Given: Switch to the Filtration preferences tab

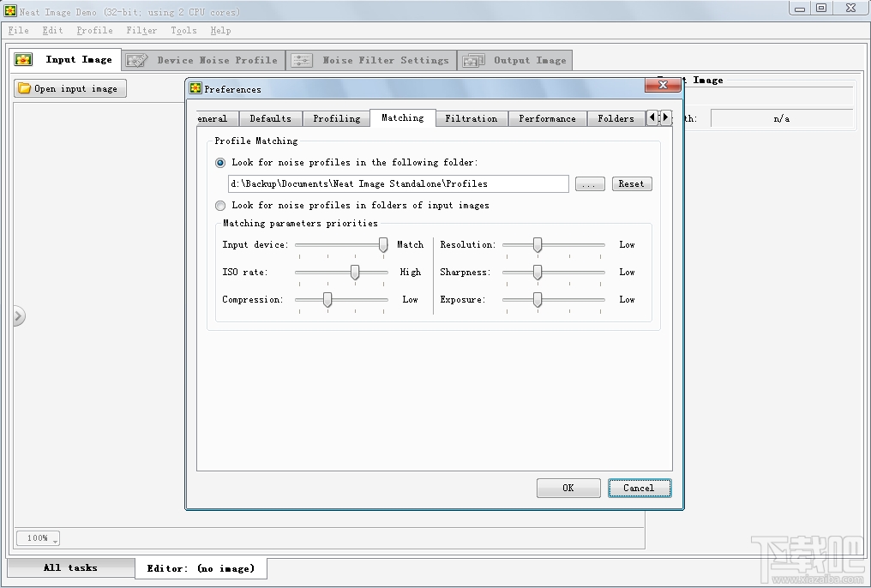Looking at the screenshot, I should pos(471,118).
